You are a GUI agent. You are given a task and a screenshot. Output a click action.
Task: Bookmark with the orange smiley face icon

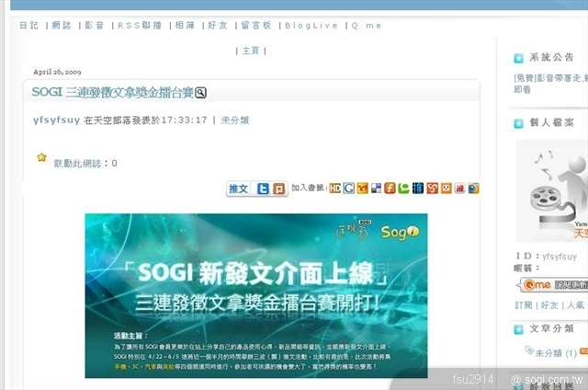pyautogui.click(x=446, y=188)
